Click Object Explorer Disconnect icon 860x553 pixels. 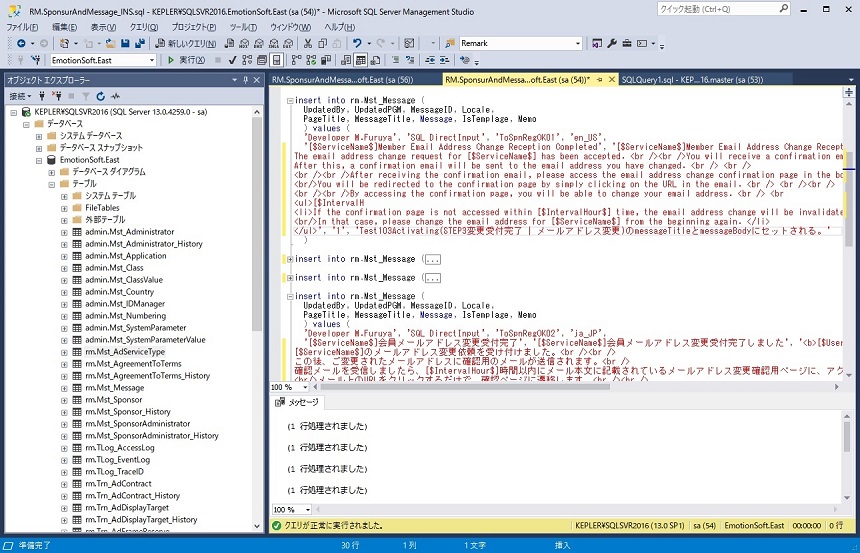56,96
